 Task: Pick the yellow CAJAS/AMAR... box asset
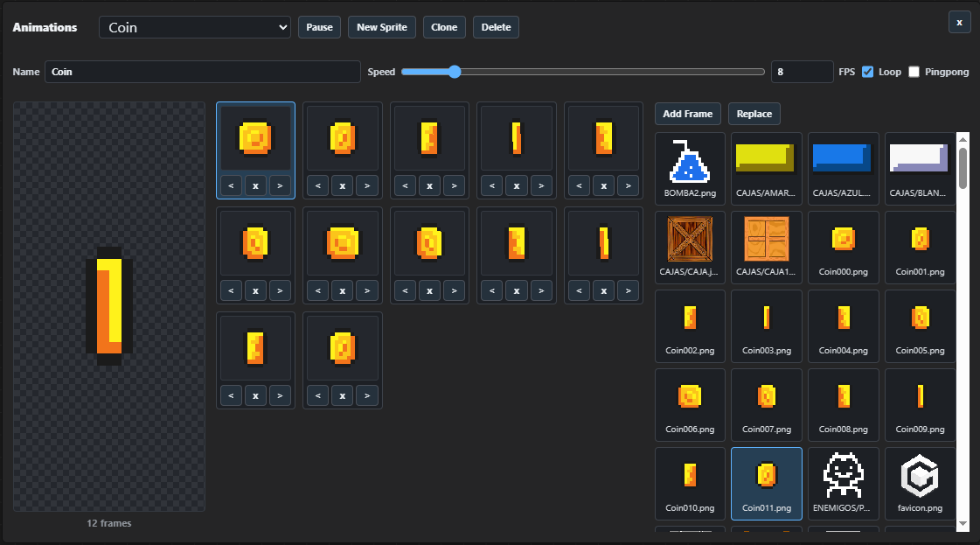point(766,168)
